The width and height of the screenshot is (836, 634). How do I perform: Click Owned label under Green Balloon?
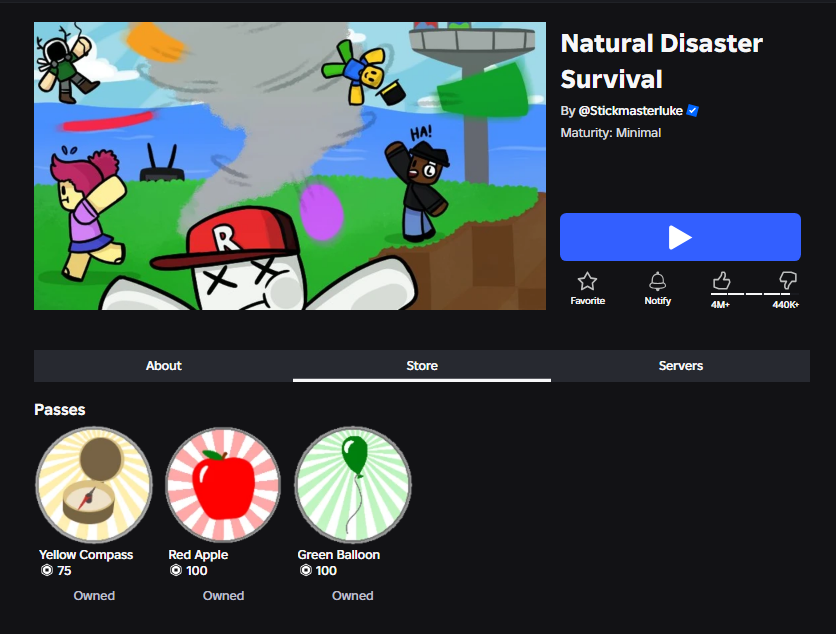coord(352,596)
